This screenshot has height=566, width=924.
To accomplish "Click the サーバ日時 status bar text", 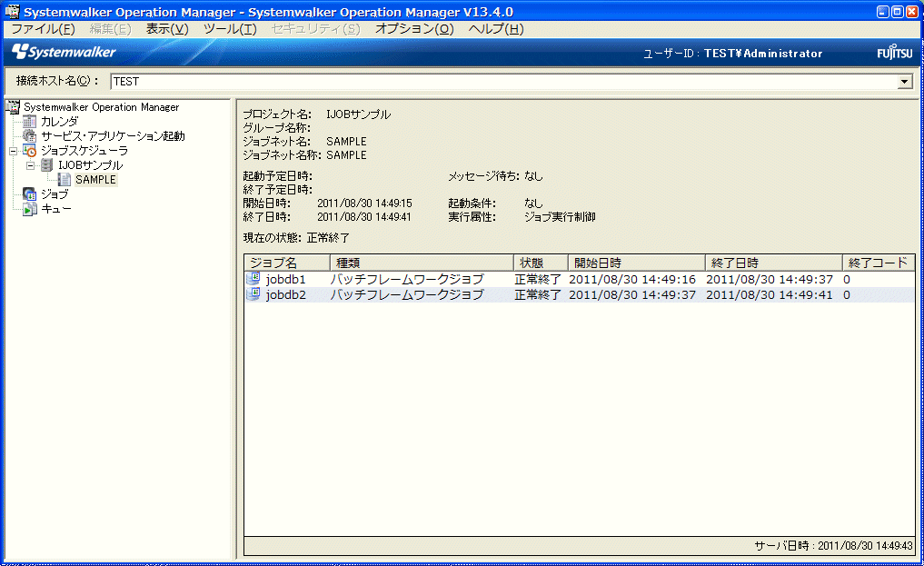I will [833, 546].
